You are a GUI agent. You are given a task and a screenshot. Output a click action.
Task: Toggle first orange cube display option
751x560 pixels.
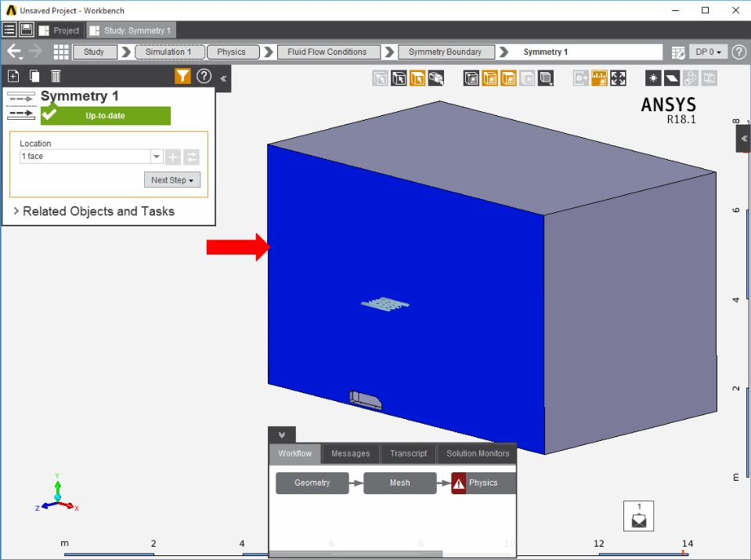pos(490,78)
